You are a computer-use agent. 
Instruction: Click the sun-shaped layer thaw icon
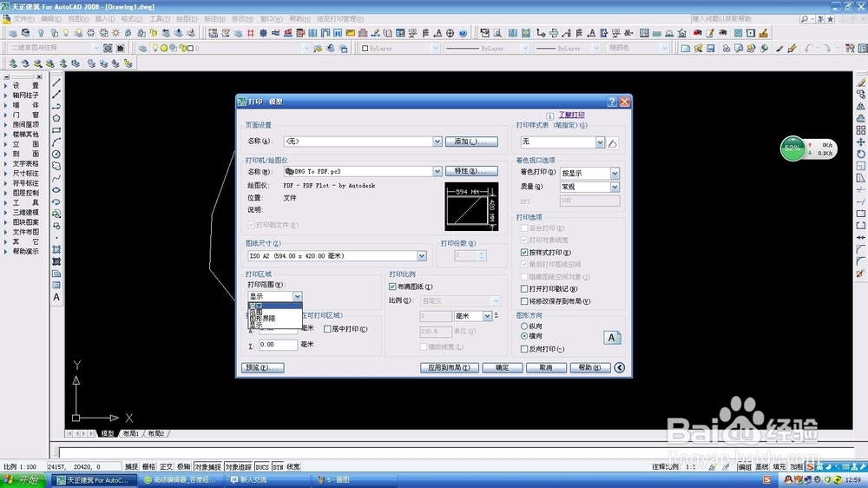[115, 33]
